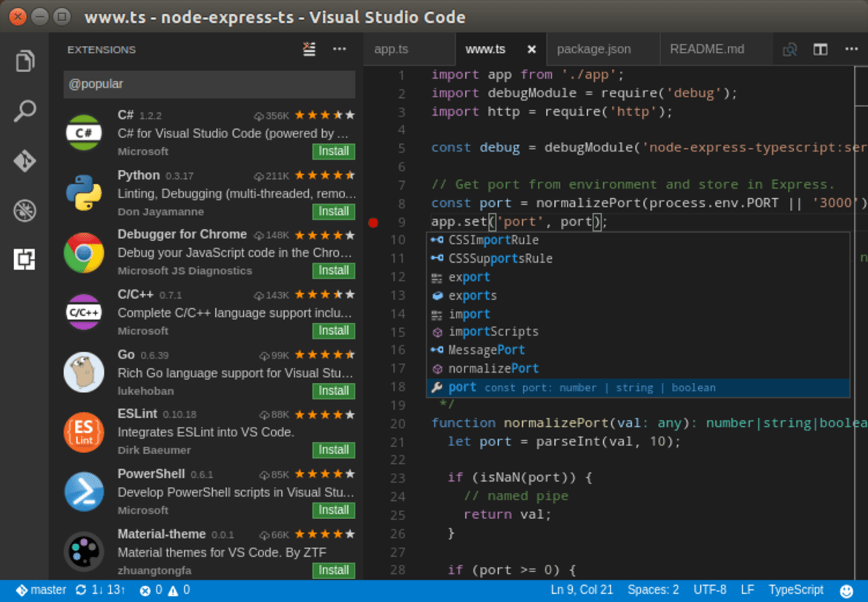Open the Extensions panel more actions menu
This screenshot has width=868, height=602.
click(339, 49)
